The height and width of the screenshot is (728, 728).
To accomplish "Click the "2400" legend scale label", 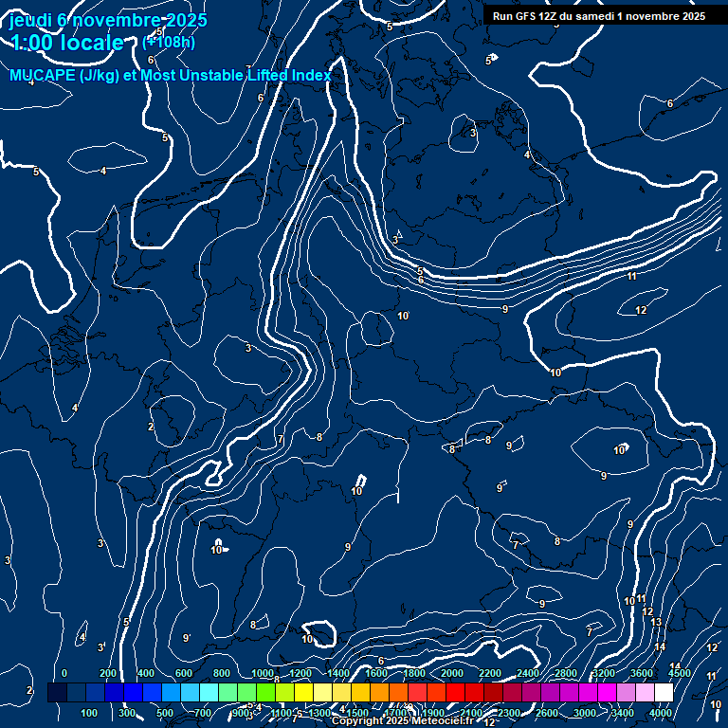I will pos(528,673).
